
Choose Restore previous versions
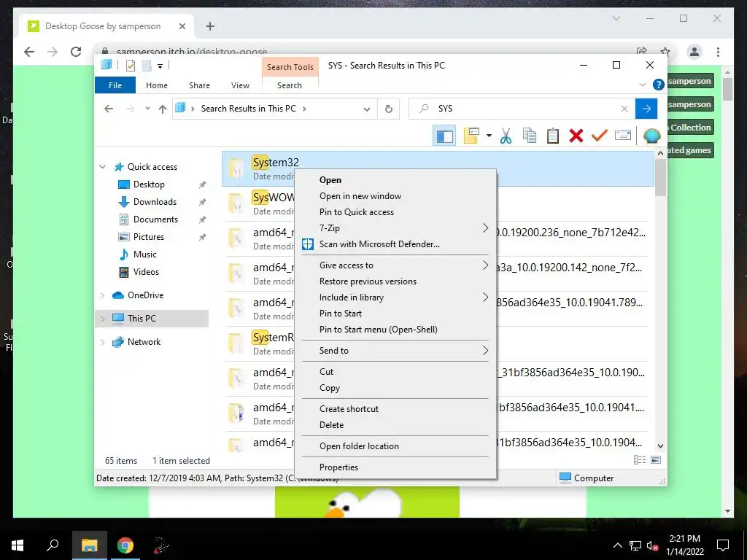pos(395,281)
